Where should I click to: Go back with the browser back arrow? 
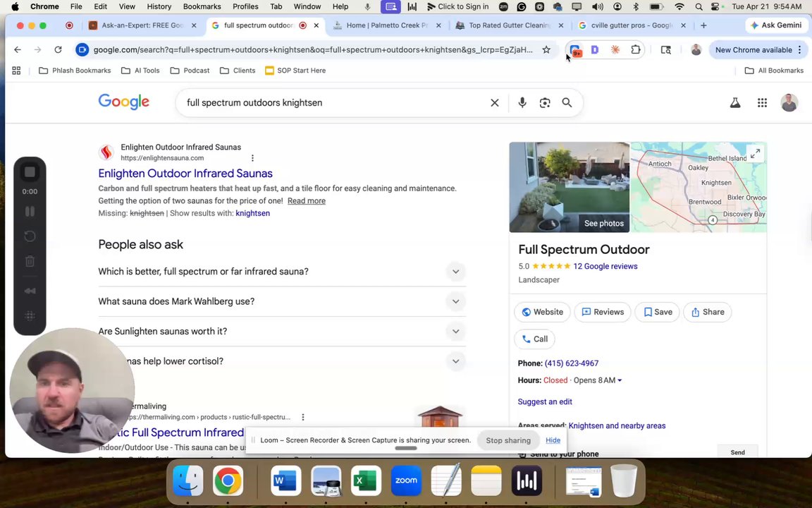coord(18,50)
